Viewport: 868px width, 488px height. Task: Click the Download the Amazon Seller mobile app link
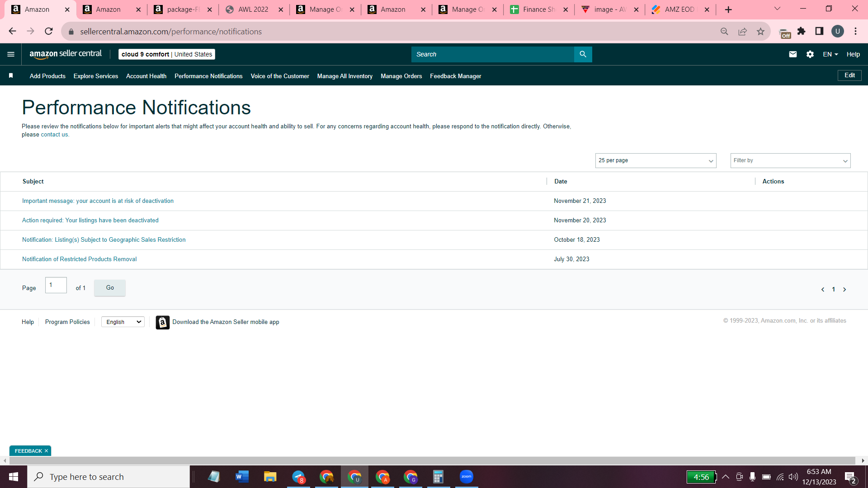226,322
